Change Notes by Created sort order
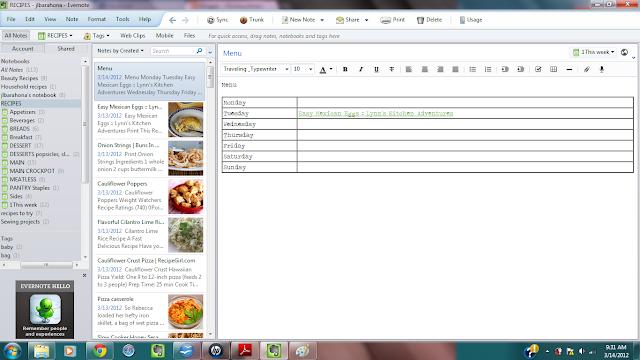 [x=120, y=51]
